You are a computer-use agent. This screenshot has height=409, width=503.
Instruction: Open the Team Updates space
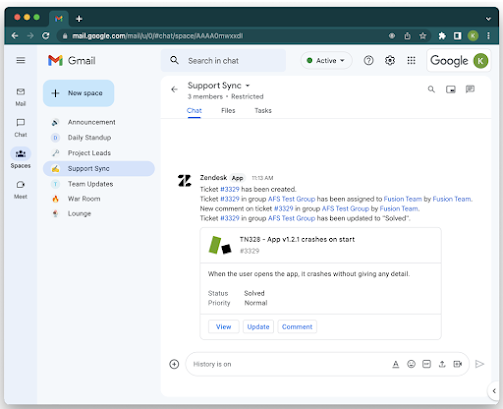pyautogui.click(x=99, y=184)
